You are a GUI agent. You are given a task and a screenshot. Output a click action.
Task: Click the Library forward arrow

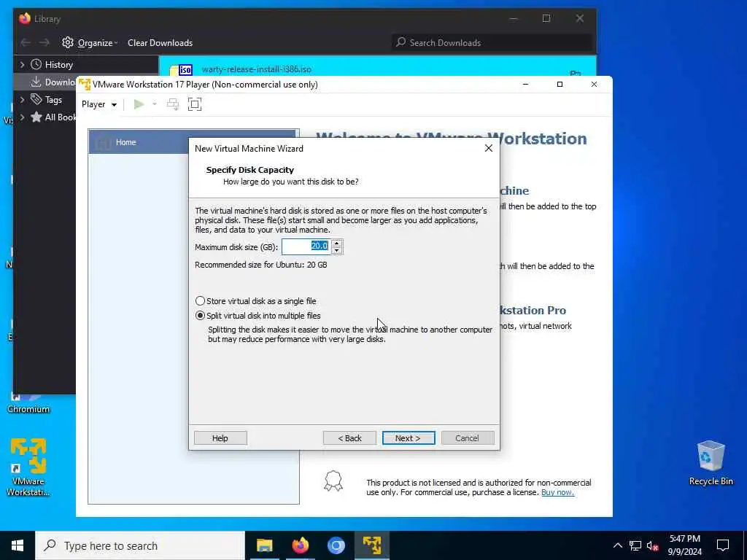44,43
